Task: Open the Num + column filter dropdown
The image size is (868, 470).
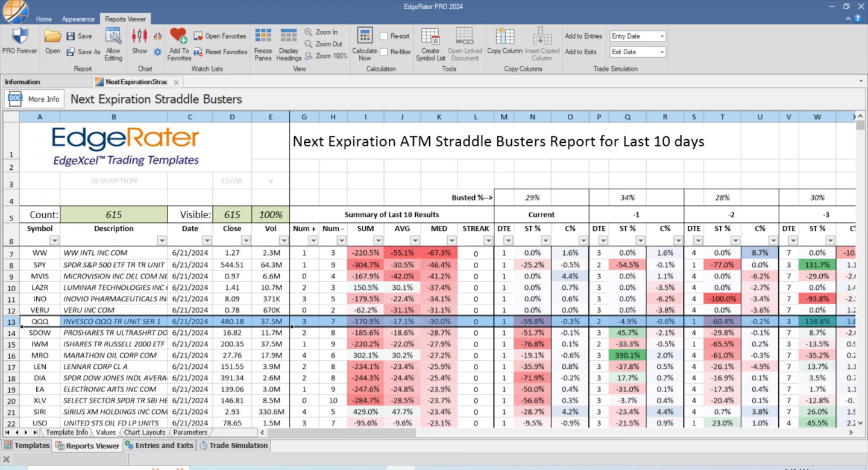Action: point(313,240)
